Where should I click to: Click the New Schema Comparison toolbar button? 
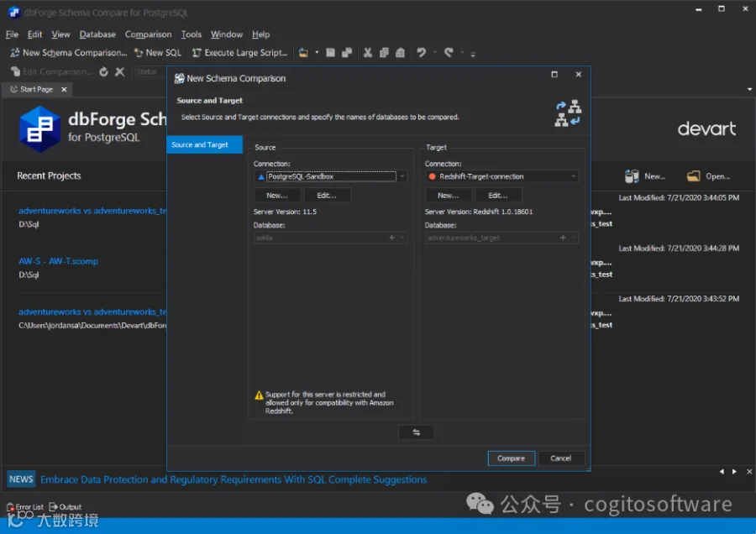(x=69, y=53)
